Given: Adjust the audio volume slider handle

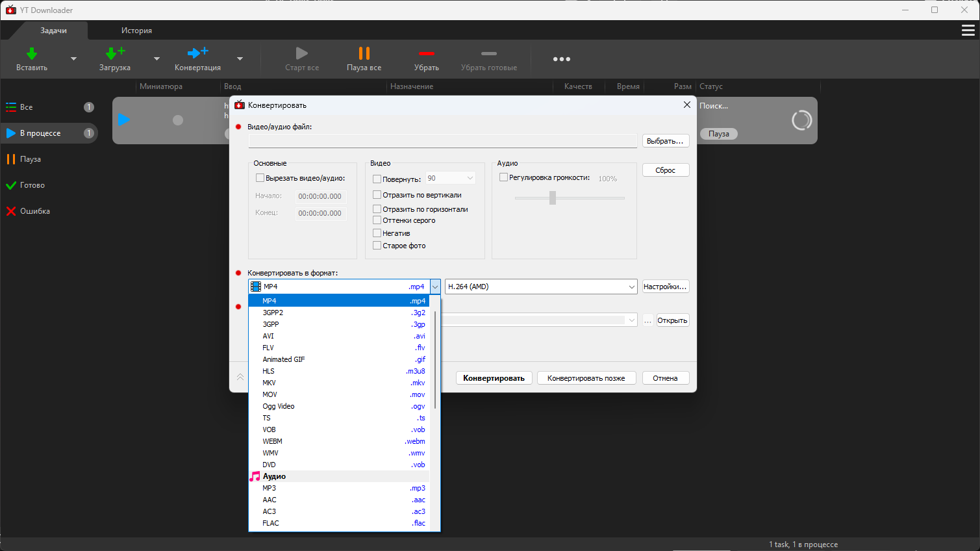Looking at the screenshot, I should point(553,198).
